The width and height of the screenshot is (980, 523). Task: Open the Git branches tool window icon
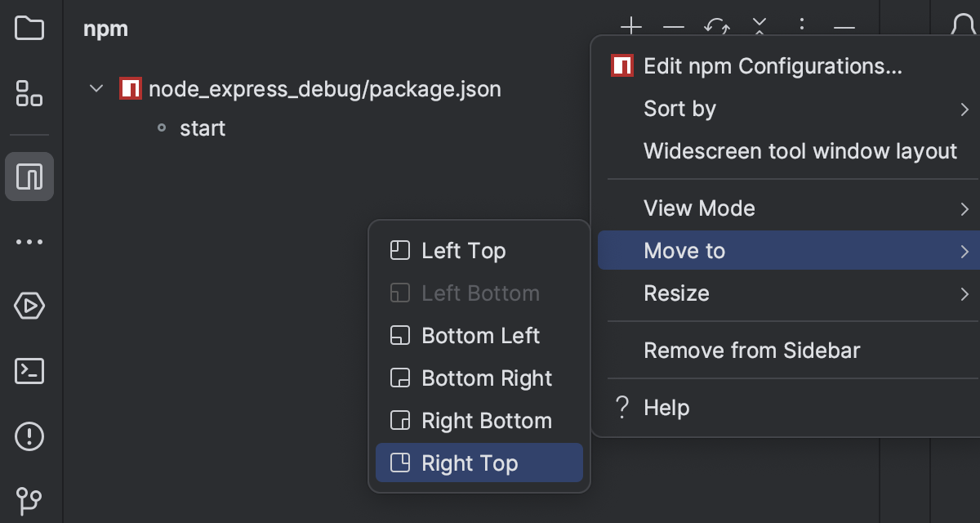pyautogui.click(x=29, y=500)
